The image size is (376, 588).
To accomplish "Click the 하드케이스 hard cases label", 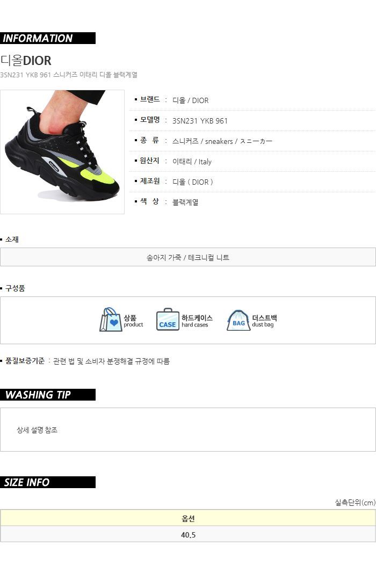I will pos(197,321).
